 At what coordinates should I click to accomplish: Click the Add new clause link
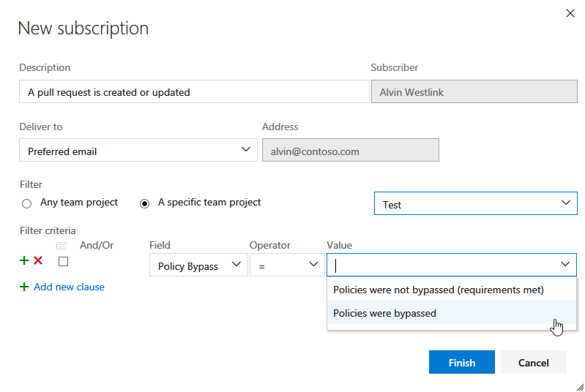(69, 287)
